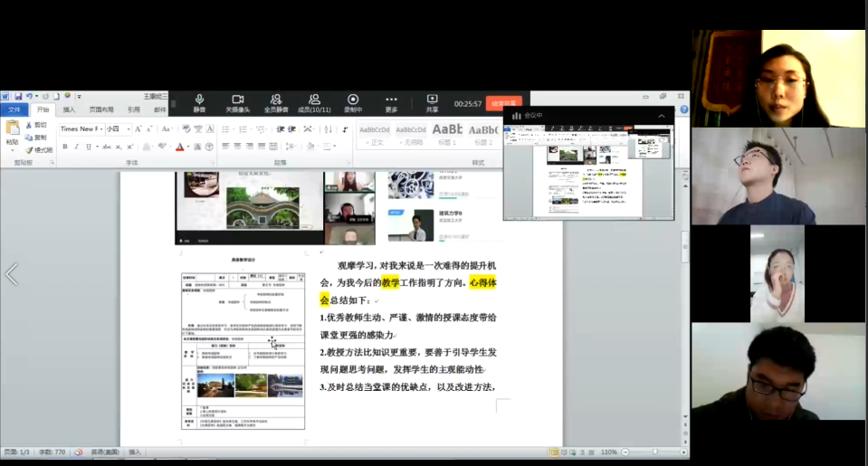Turn off camera with 关摄像头 button

point(237,100)
